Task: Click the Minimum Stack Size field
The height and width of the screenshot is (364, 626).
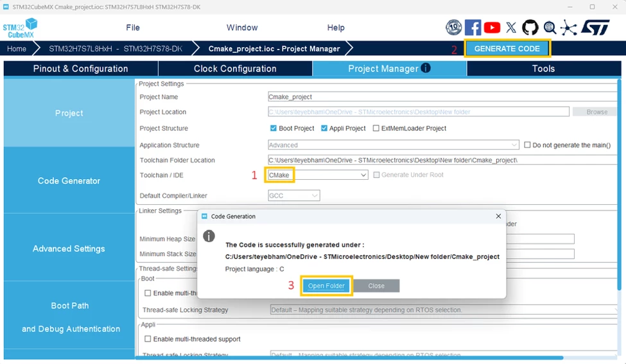Action: tap(540, 254)
